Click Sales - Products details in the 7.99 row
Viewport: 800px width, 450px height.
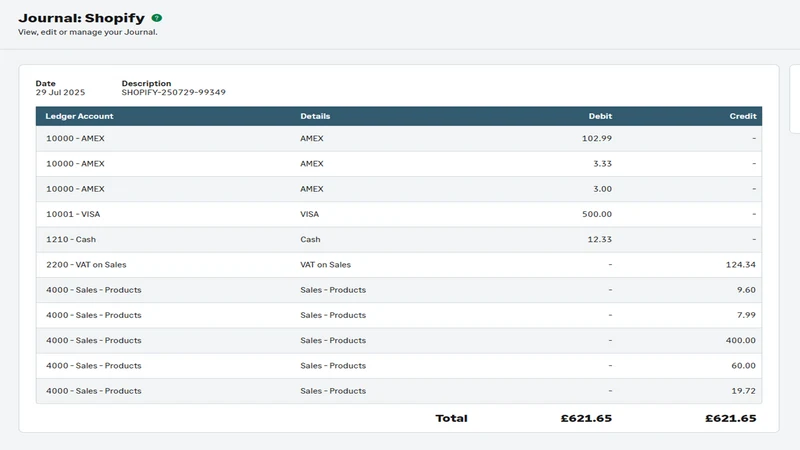pyautogui.click(x=333, y=315)
